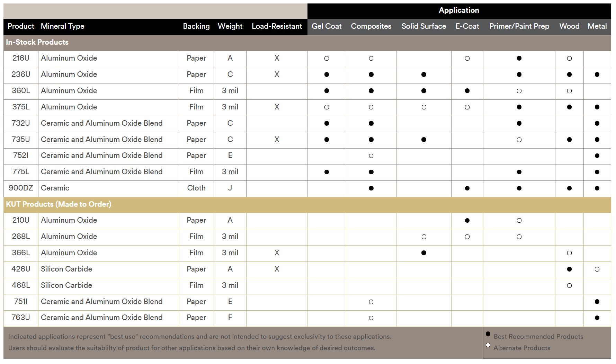Viewport: 616px width, 364px height.
Task: Click the Best Recommended Products legend dot
Action: (x=488, y=334)
